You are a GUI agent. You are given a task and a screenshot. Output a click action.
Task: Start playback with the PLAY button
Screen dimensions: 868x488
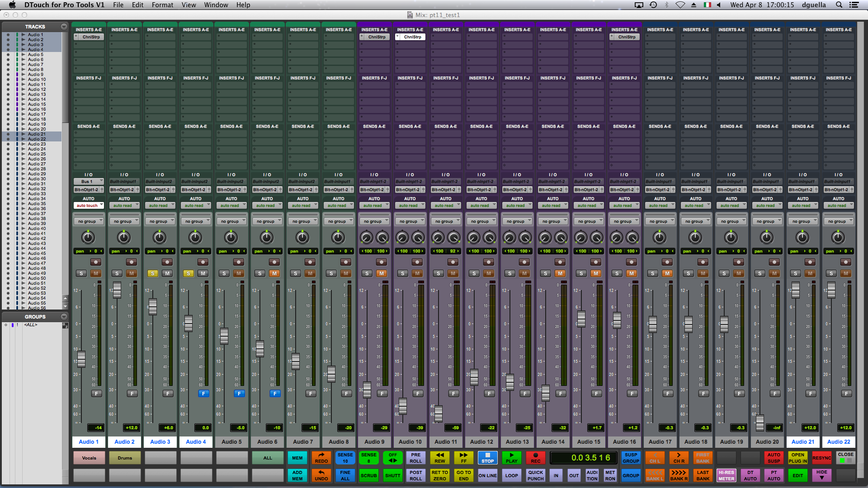pos(511,458)
